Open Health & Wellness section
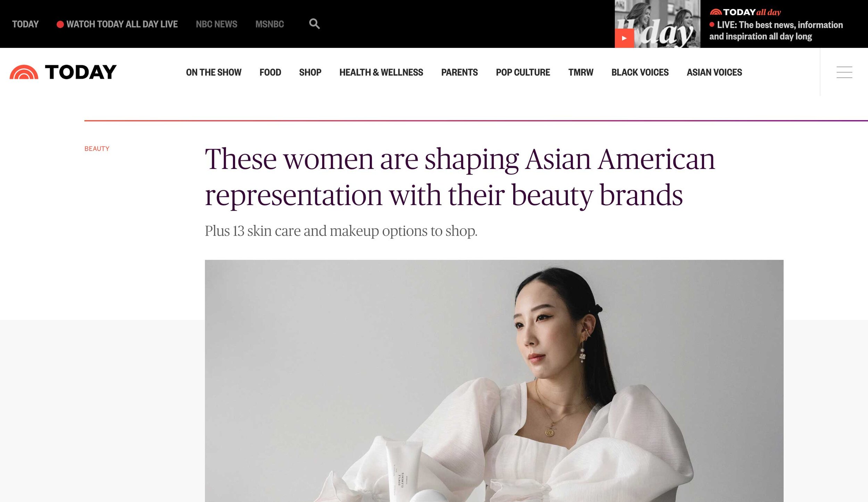The width and height of the screenshot is (868, 502). click(381, 72)
